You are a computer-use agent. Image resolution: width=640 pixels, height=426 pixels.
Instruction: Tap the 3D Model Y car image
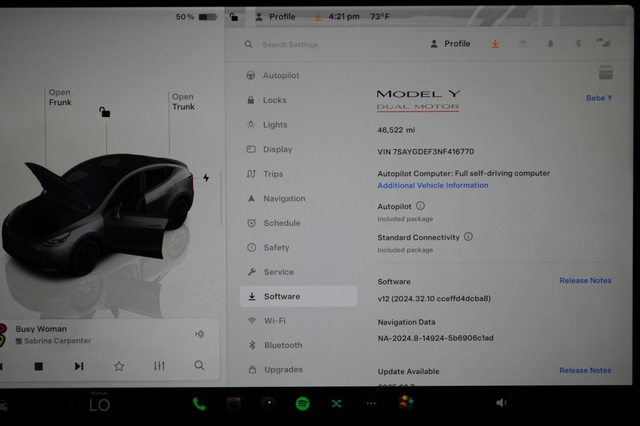click(x=98, y=214)
